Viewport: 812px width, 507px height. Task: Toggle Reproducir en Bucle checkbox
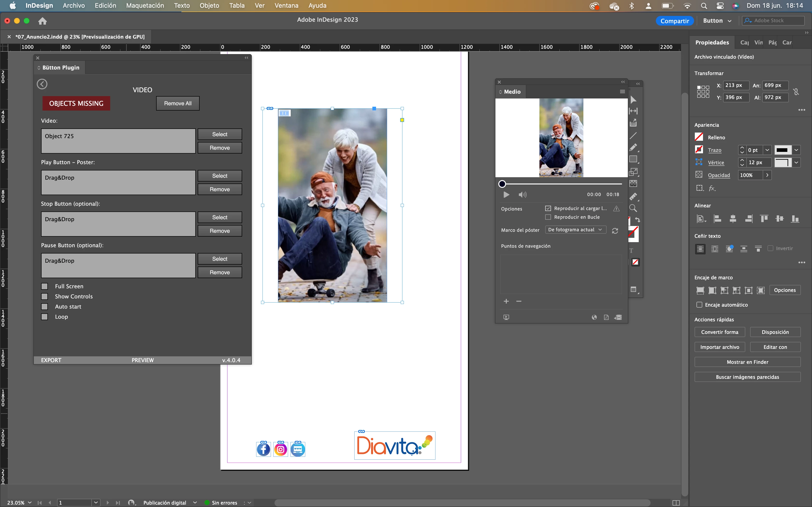point(548,217)
